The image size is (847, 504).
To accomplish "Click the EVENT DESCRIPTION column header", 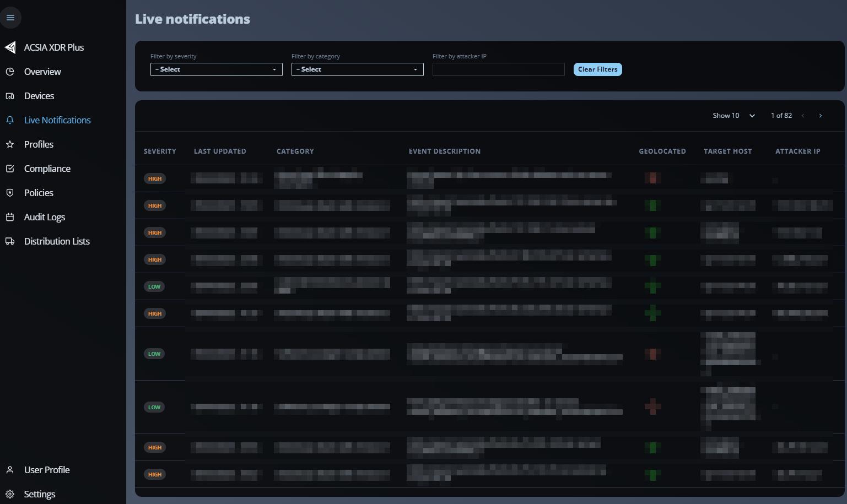I will [445, 151].
